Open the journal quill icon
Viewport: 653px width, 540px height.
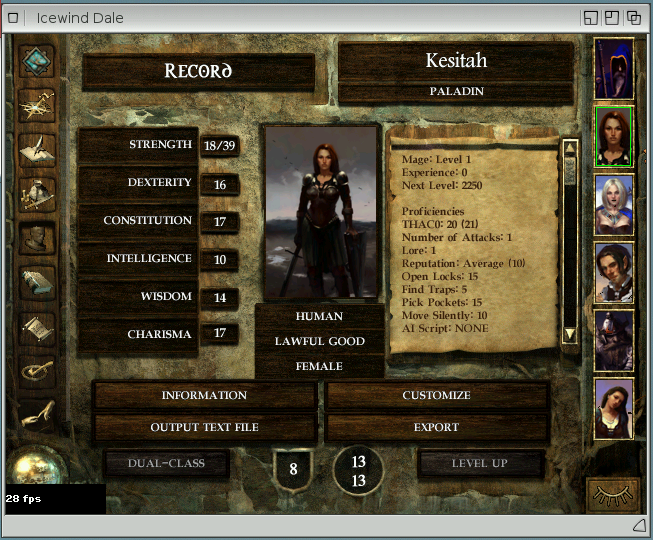click(x=37, y=147)
